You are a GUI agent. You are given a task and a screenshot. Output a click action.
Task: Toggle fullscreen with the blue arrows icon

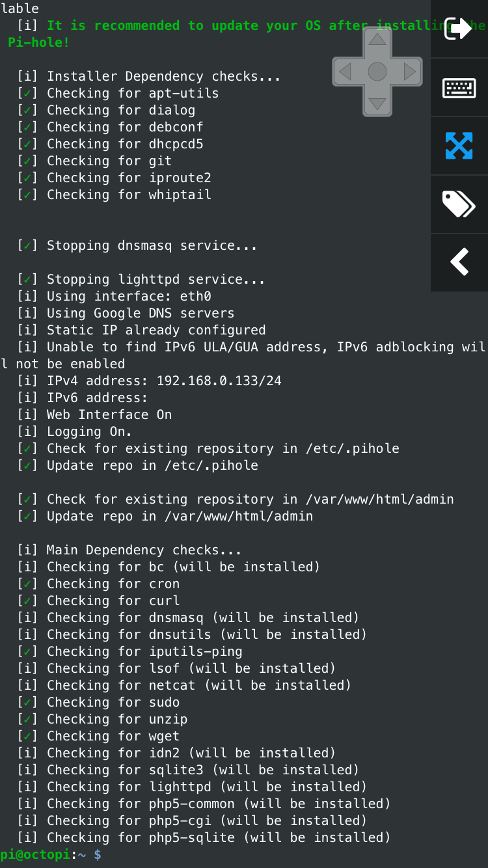pos(459,146)
